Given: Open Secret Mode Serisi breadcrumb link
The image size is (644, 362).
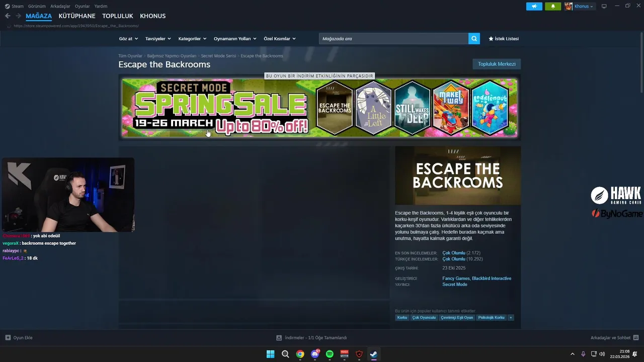Looking at the screenshot, I should pyautogui.click(x=218, y=56).
